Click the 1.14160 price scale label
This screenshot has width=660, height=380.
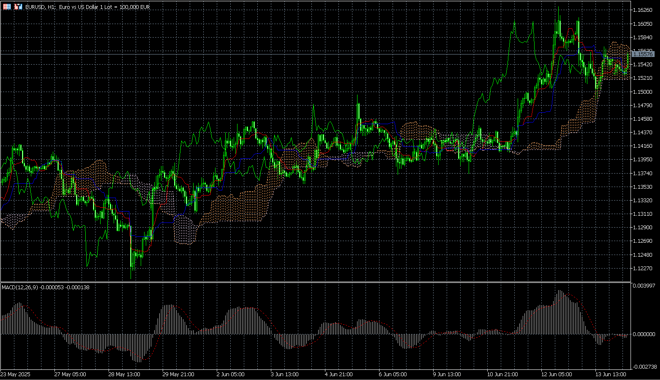[642, 146]
